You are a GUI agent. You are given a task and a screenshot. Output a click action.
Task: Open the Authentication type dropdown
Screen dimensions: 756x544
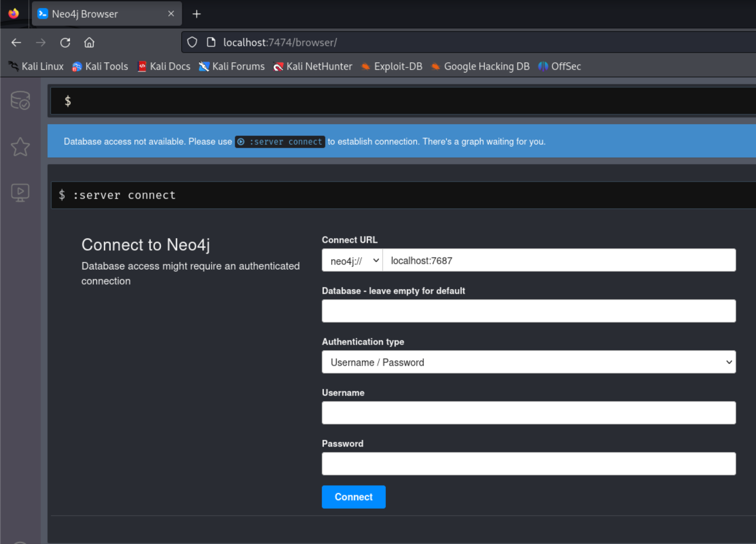(528, 362)
